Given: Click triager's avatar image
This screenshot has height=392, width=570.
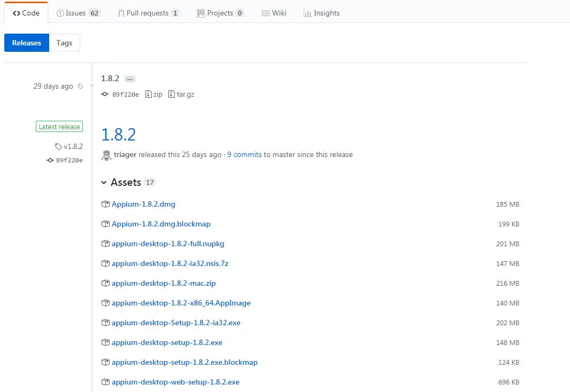Looking at the screenshot, I should (x=106, y=155).
